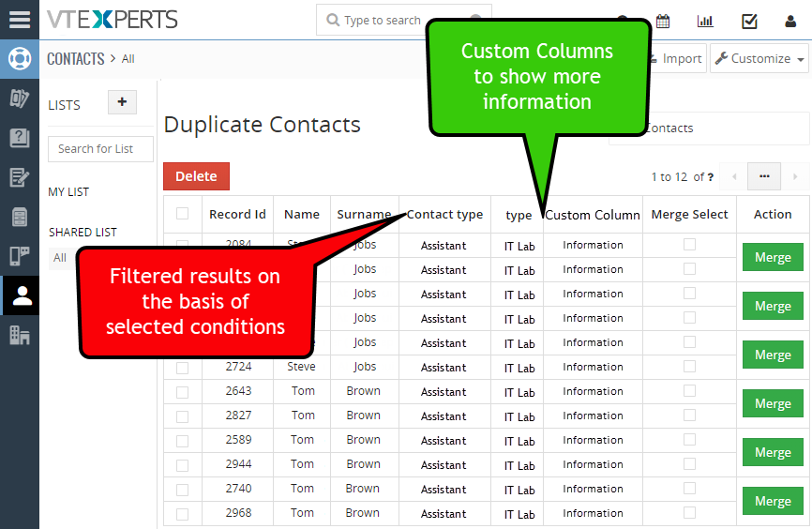Select checkbox for record 2589

point(182,441)
